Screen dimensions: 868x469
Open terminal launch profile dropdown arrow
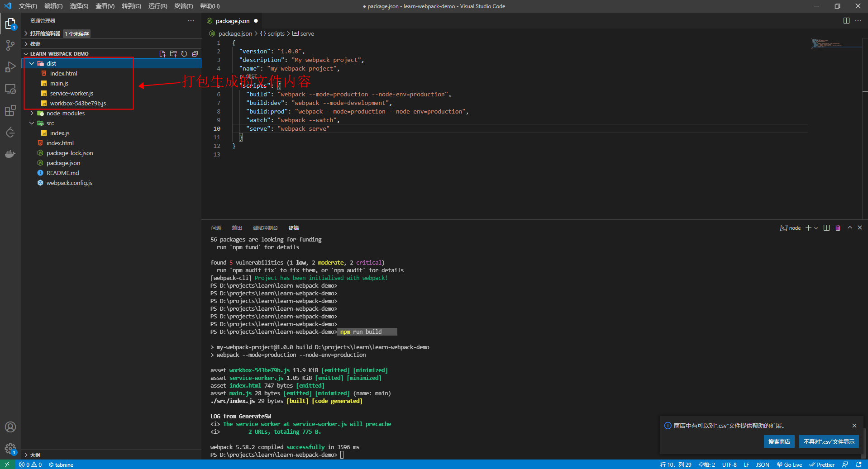click(816, 228)
